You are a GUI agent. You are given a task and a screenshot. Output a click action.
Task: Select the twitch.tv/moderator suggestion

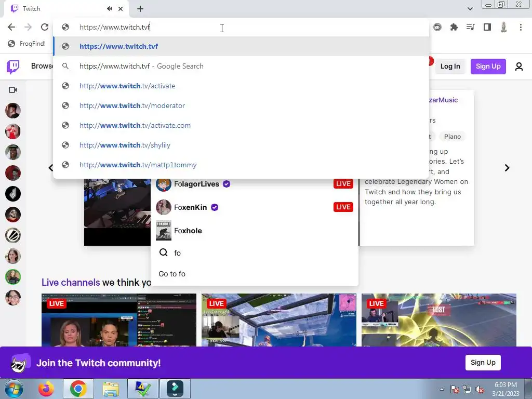click(x=241, y=105)
